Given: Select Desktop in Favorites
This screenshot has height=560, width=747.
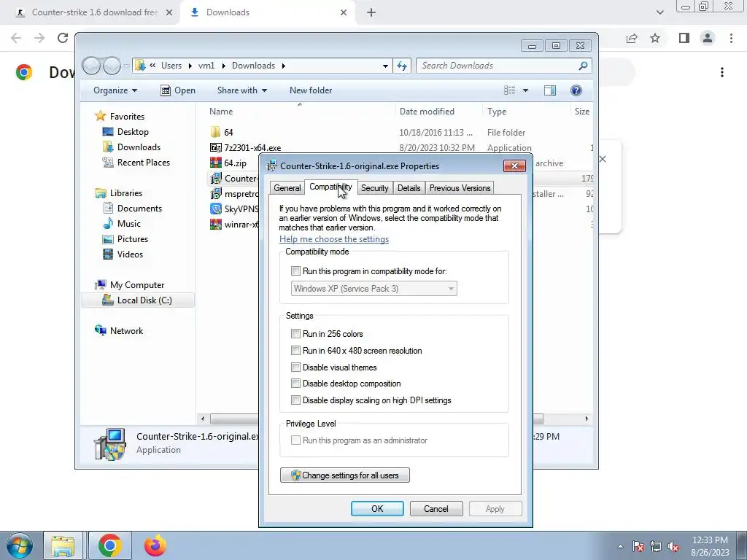Looking at the screenshot, I should (x=133, y=132).
